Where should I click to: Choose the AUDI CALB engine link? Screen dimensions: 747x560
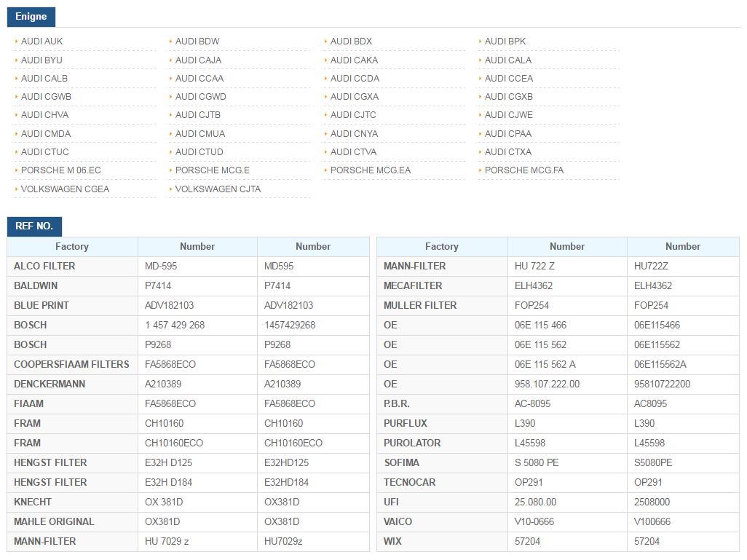(x=44, y=78)
